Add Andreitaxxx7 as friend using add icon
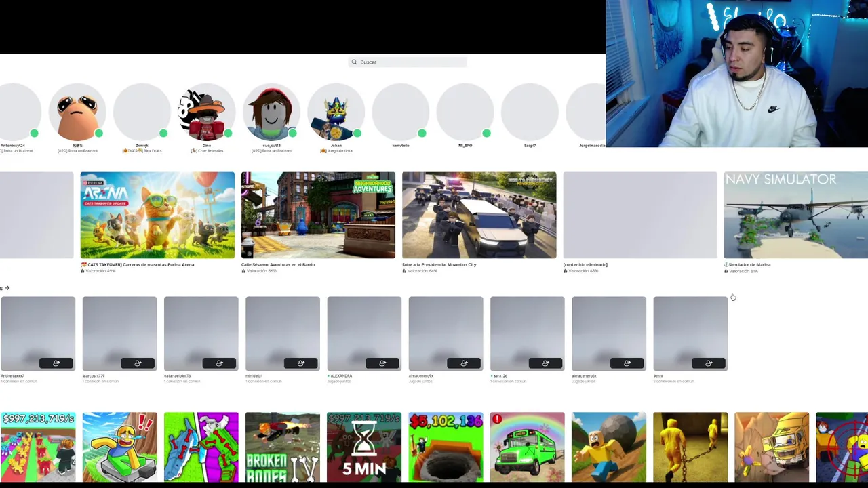This screenshot has width=868, height=488. (56, 363)
